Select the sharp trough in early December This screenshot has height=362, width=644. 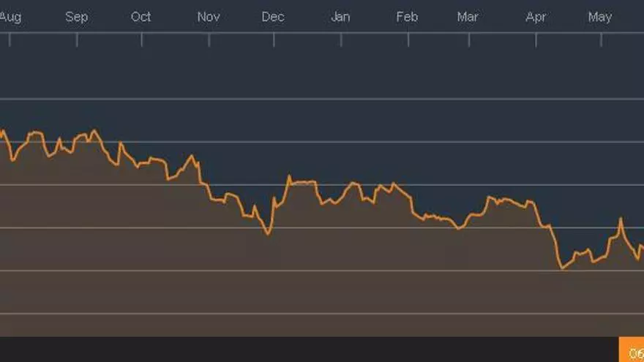[x=268, y=234]
